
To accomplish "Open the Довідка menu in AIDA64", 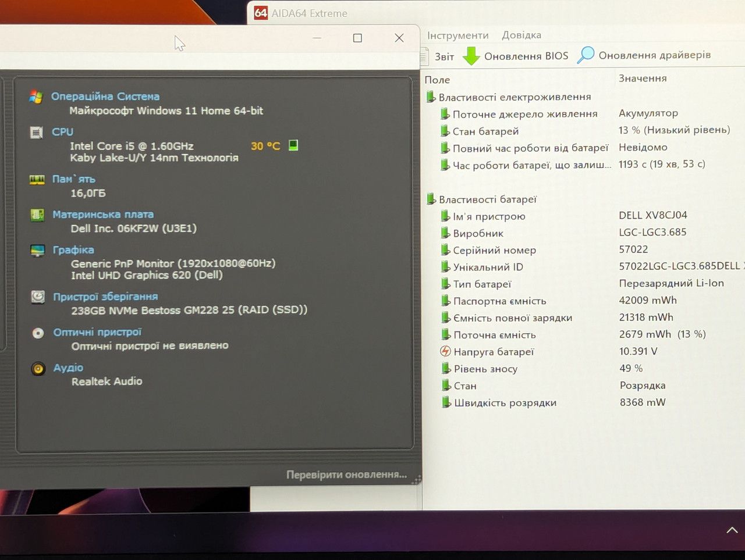I will tap(521, 35).
